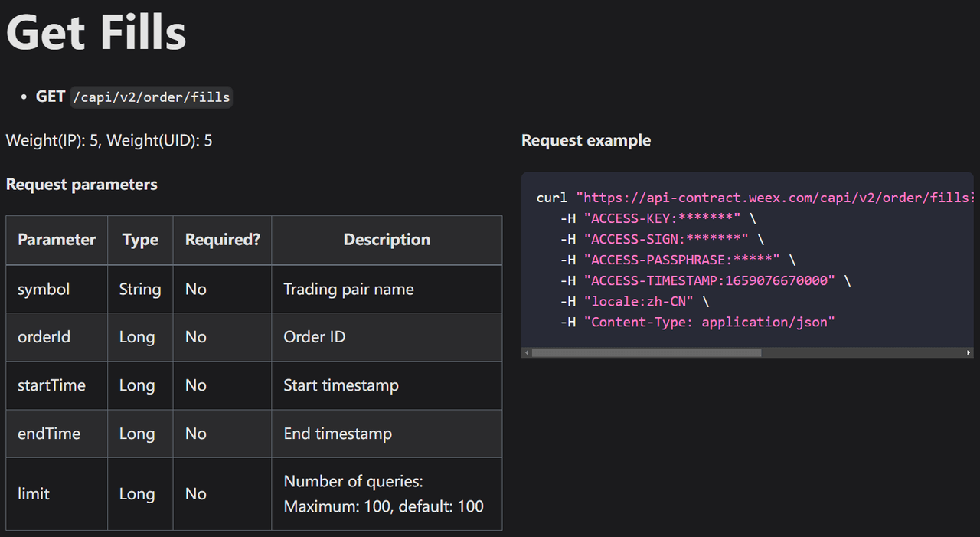This screenshot has height=537, width=980.
Task: Click the GET method label
Action: [x=50, y=96]
